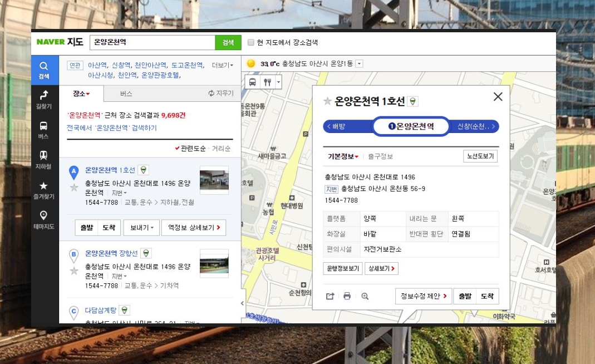Toggle favorite star for 온양온천역 장항선 result

tap(74, 270)
